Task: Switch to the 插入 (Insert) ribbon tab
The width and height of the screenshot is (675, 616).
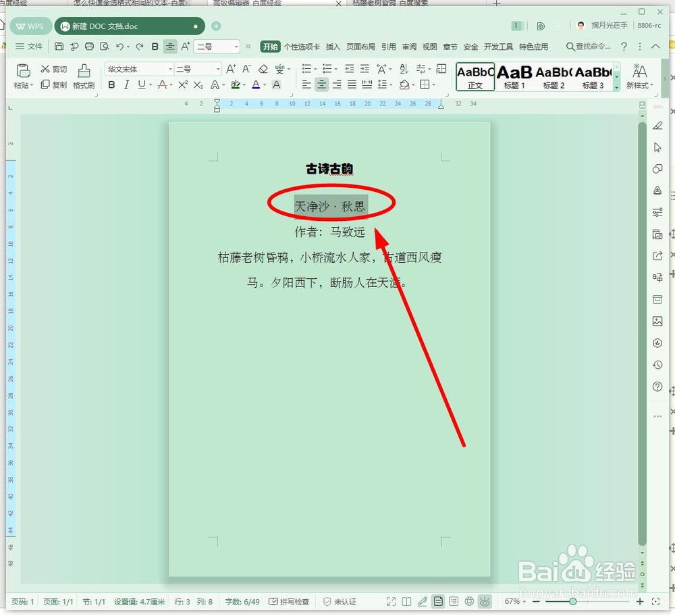Action: click(333, 47)
